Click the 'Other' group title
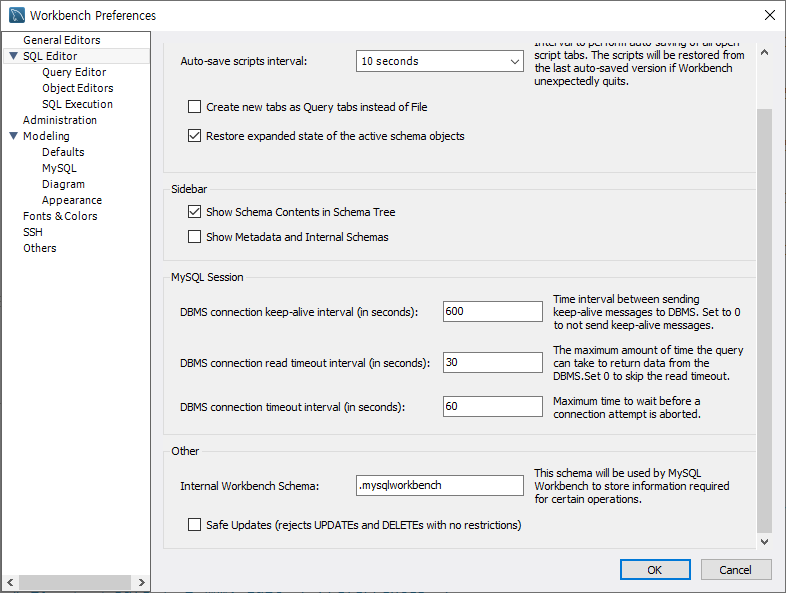The width and height of the screenshot is (786, 593). pos(185,451)
